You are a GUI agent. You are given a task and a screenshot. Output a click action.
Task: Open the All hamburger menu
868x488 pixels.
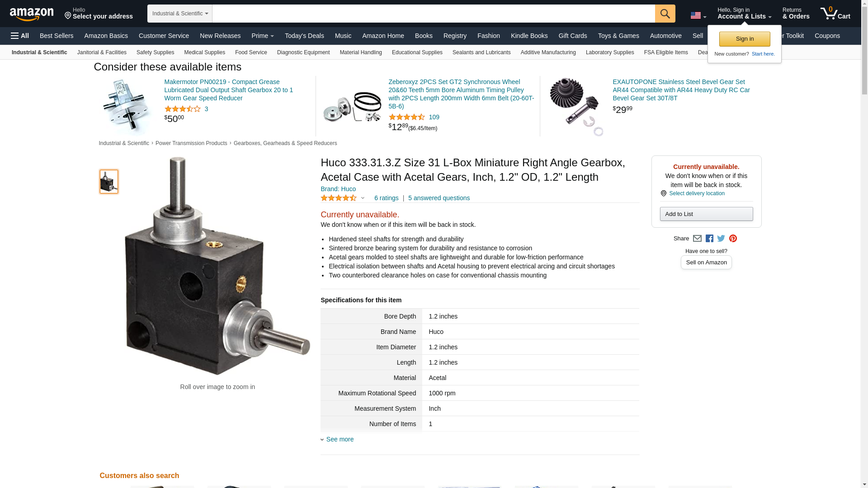tap(20, 36)
